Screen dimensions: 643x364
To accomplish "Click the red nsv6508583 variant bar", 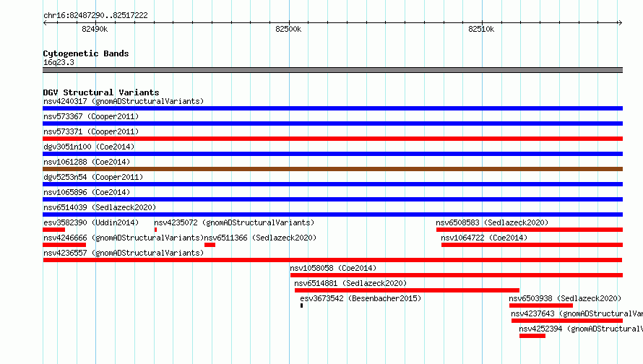I will tap(530, 230).
